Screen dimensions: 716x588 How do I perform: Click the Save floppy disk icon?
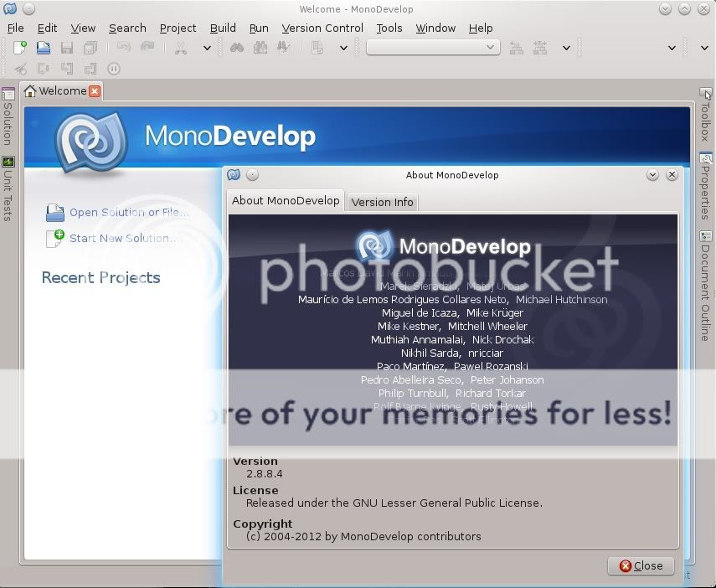click(x=67, y=48)
